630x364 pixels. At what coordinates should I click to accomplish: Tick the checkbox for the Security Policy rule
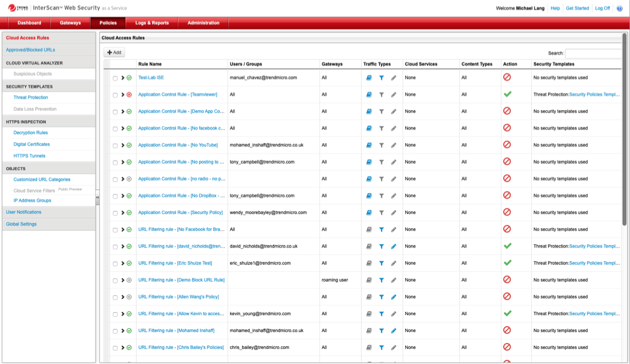(115, 213)
